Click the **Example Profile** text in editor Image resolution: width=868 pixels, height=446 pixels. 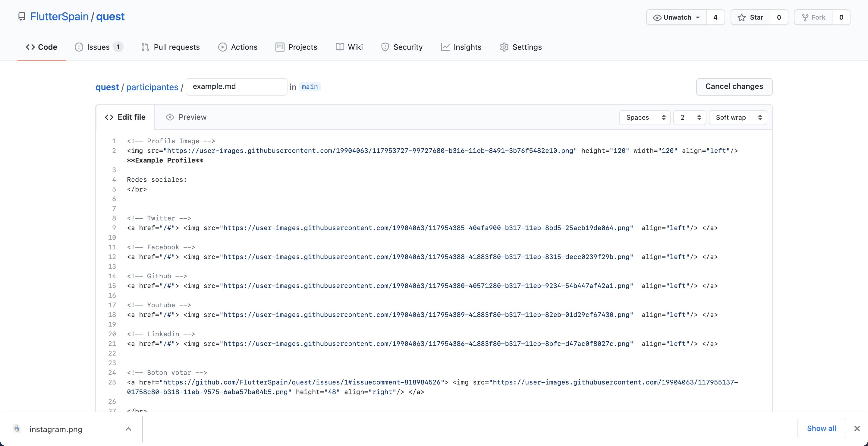tap(165, 160)
